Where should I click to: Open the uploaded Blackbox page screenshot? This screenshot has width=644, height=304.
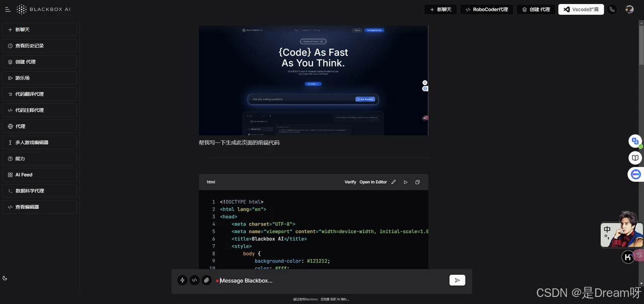pos(313,81)
